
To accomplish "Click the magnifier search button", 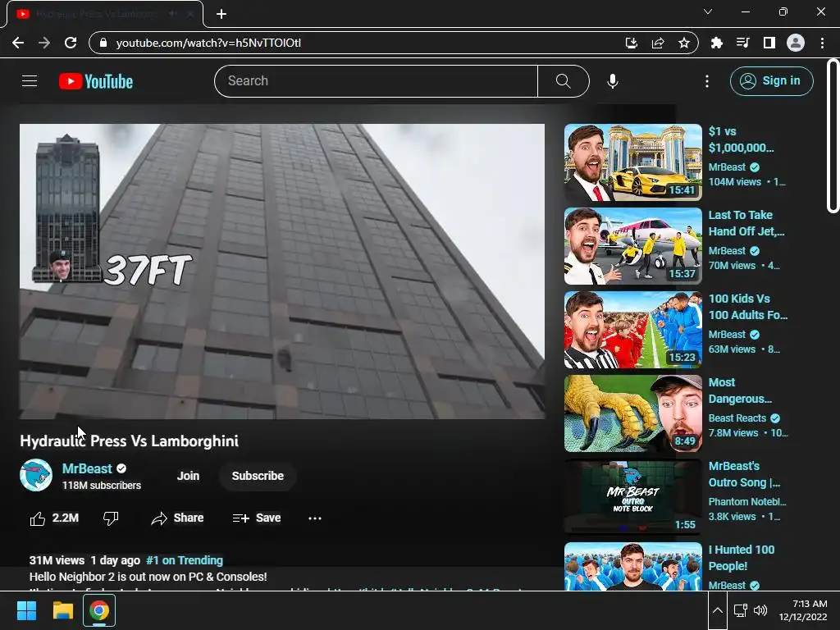I will [563, 81].
